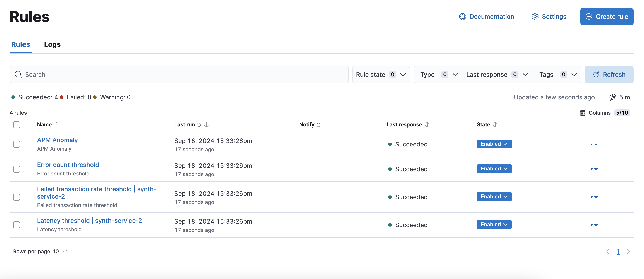Go to the next page arrow
The width and height of the screenshot is (644, 279).
(x=628, y=252)
